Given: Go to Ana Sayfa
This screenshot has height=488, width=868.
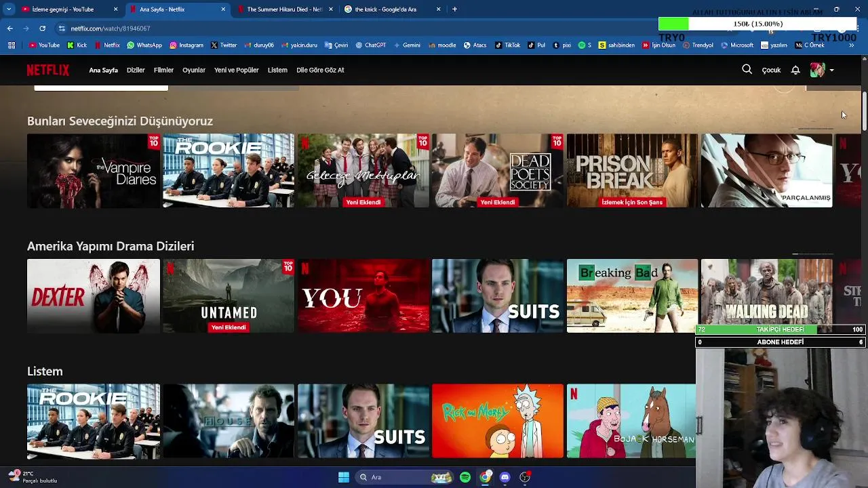Looking at the screenshot, I should 103,70.
